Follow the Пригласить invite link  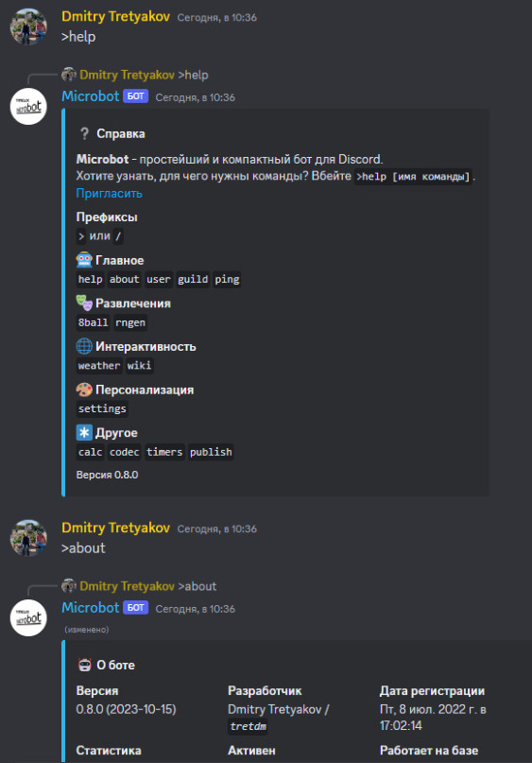tap(109, 193)
